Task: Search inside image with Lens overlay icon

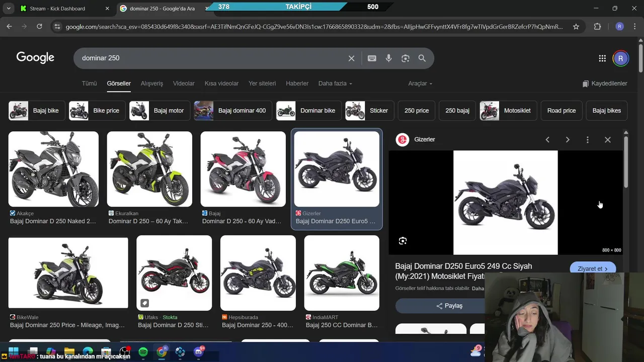Action: pyautogui.click(x=403, y=241)
